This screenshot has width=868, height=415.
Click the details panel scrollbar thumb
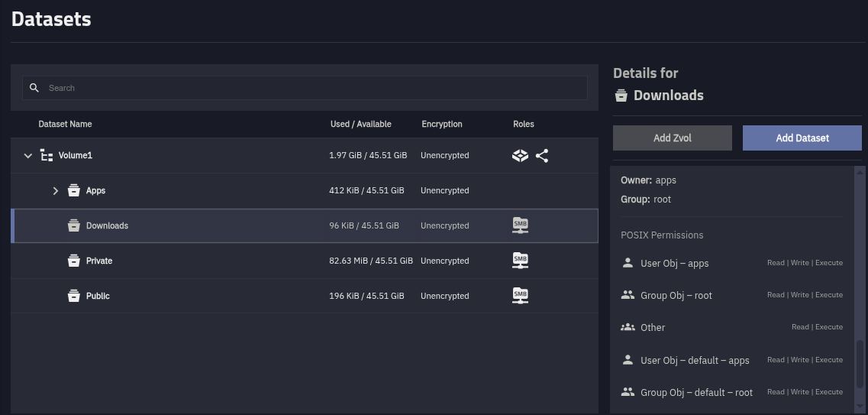tap(860, 374)
